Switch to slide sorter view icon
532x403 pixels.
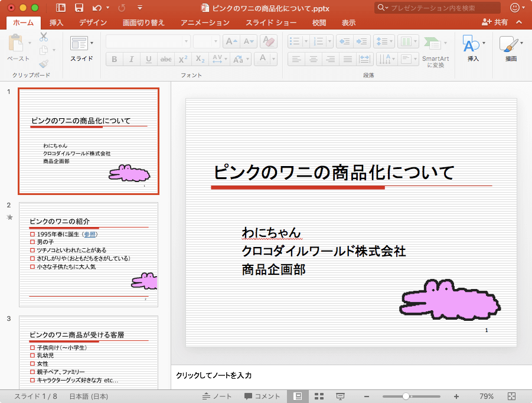[x=319, y=396]
